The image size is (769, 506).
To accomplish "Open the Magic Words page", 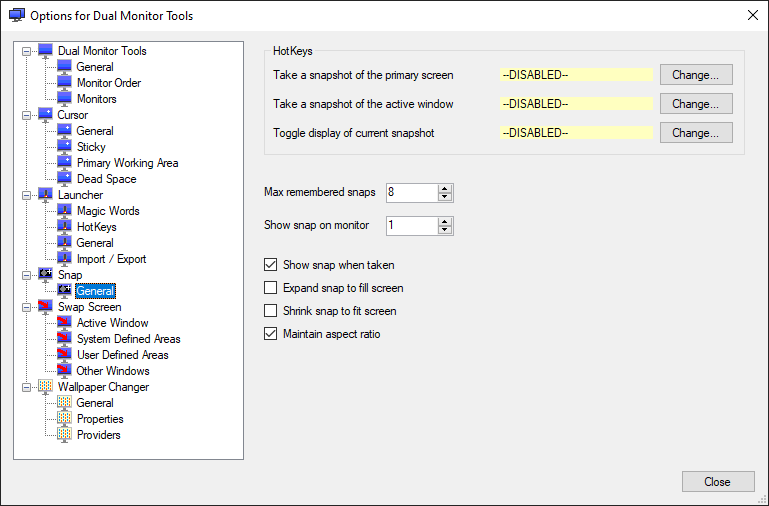I will tap(108, 211).
